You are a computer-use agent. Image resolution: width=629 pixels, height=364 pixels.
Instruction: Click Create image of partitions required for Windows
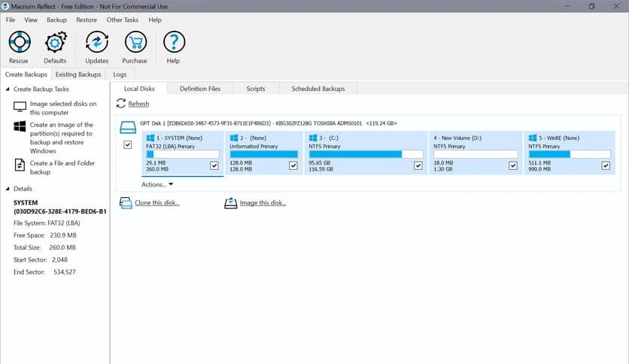62,138
